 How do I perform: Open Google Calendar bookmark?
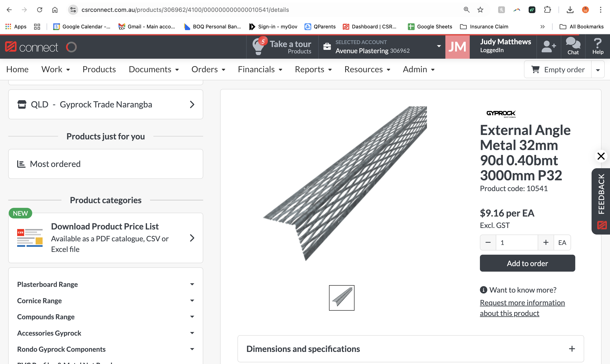[x=82, y=26]
